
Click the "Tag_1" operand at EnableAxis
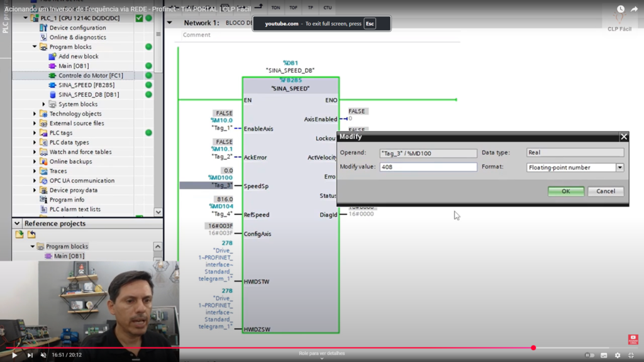click(222, 128)
